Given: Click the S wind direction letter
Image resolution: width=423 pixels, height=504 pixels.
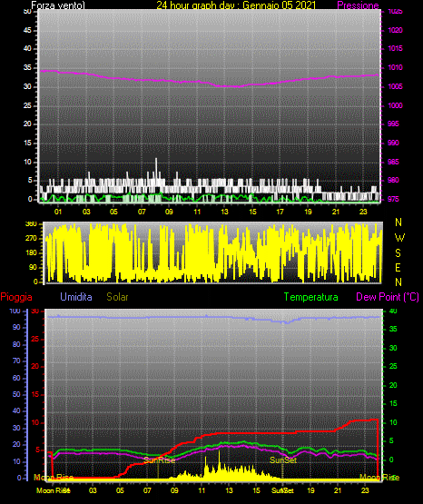Looking at the screenshot, I should tap(398, 253).
